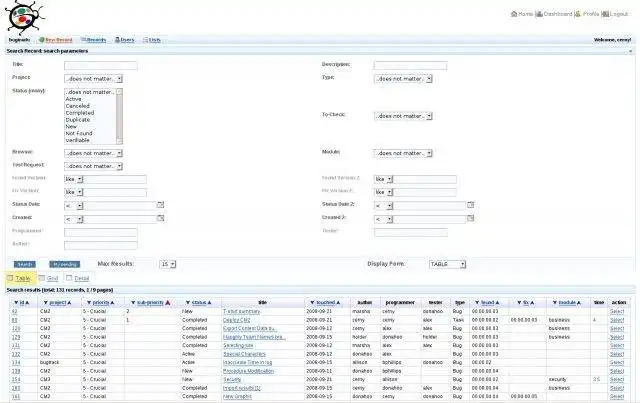The width and height of the screenshot is (640, 403).
Task: Focus the Programmer input field
Action: pos(100,232)
